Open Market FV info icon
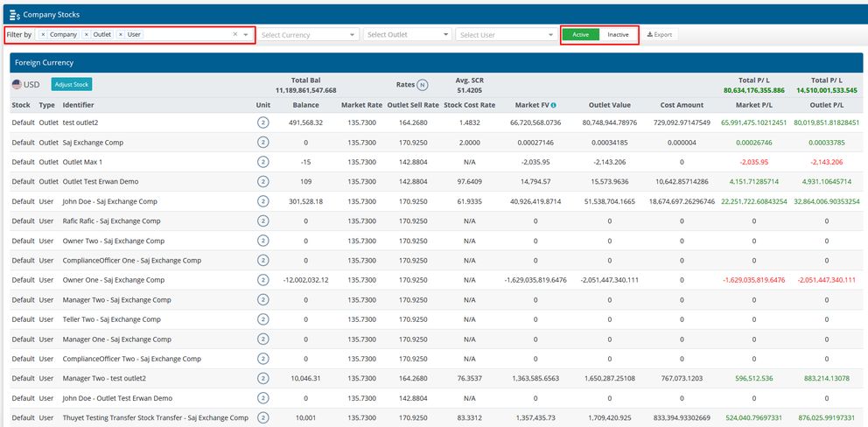Viewport: 868px width, 427px height. click(x=554, y=105)
